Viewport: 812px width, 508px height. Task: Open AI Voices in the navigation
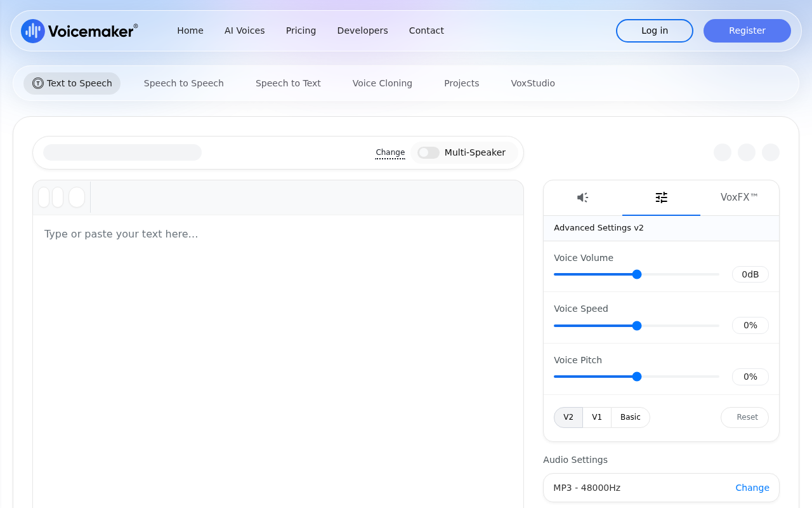[245, 30]
